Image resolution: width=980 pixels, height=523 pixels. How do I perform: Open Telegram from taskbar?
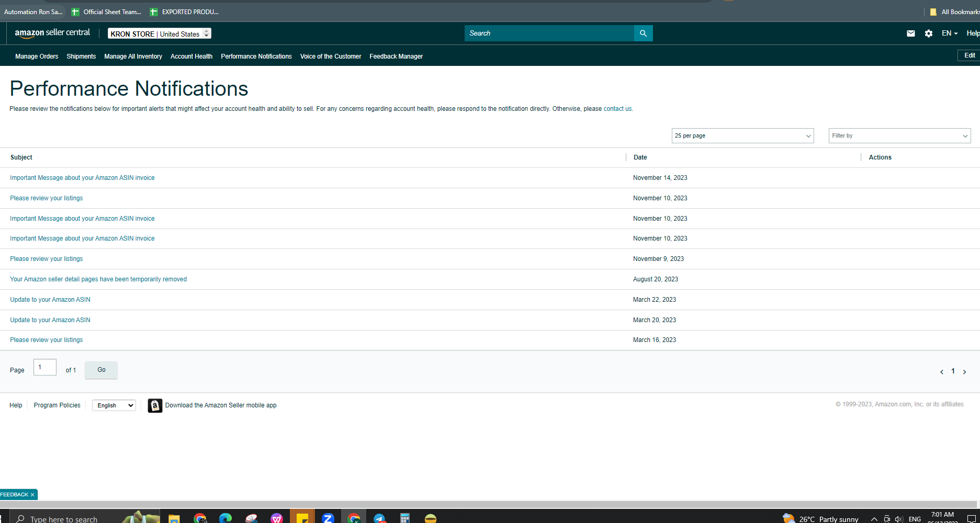click(x=379, y=518)
